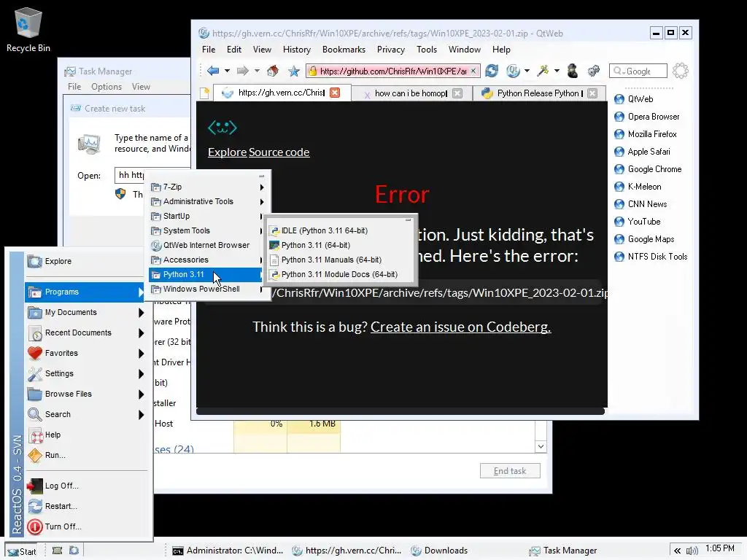This screenshot has width=747, height=560.
Task: Click the magic wand toolbar icon
Action: [543, 71]
